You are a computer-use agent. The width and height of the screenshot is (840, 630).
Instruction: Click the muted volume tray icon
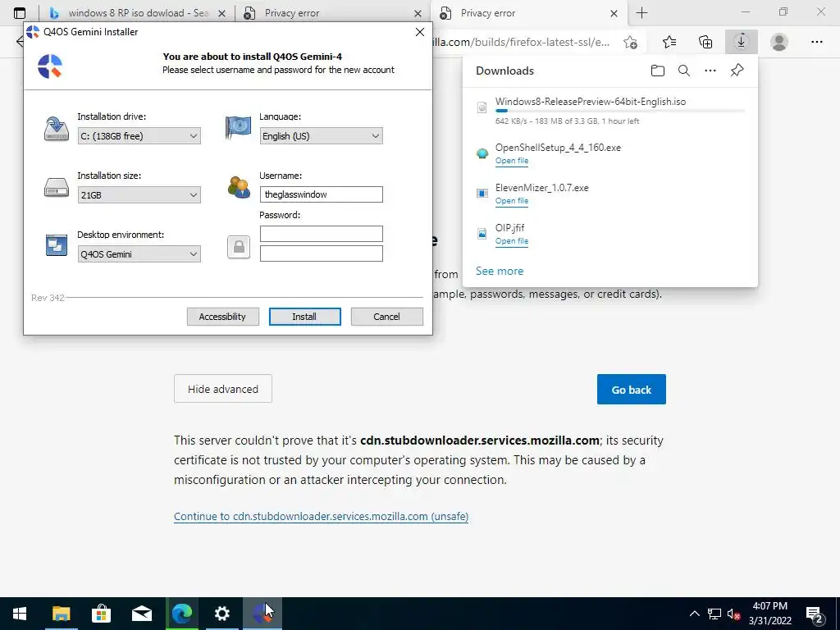coord(733,614)
